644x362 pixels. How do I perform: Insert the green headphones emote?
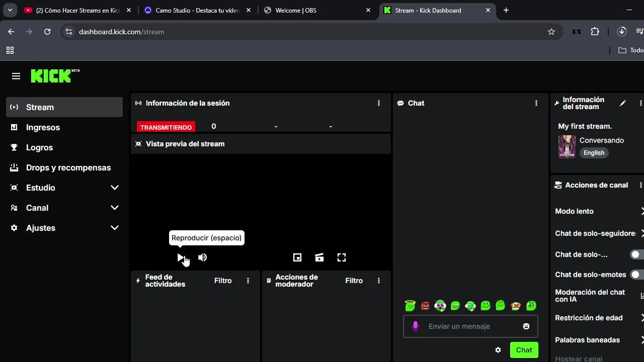click(x=470, y=305)
